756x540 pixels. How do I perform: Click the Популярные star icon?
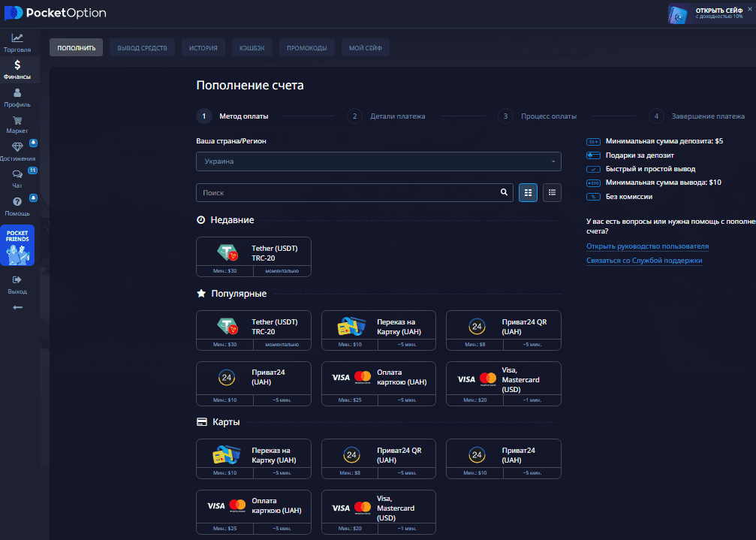201,293
